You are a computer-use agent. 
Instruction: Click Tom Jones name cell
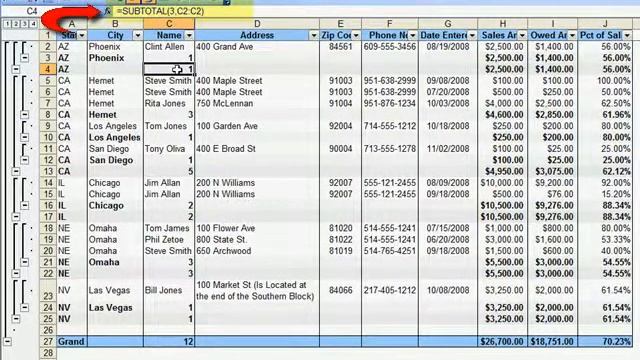(x=169, y=126)
